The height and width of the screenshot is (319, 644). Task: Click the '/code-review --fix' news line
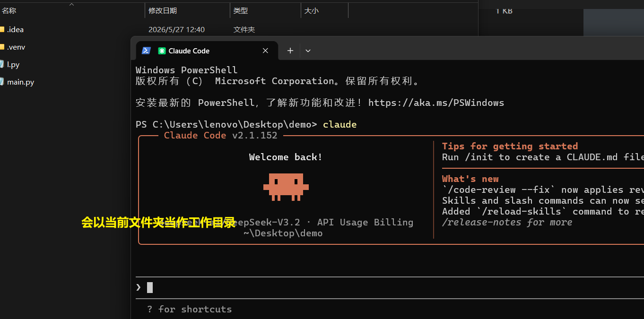[x=543, y=190]
